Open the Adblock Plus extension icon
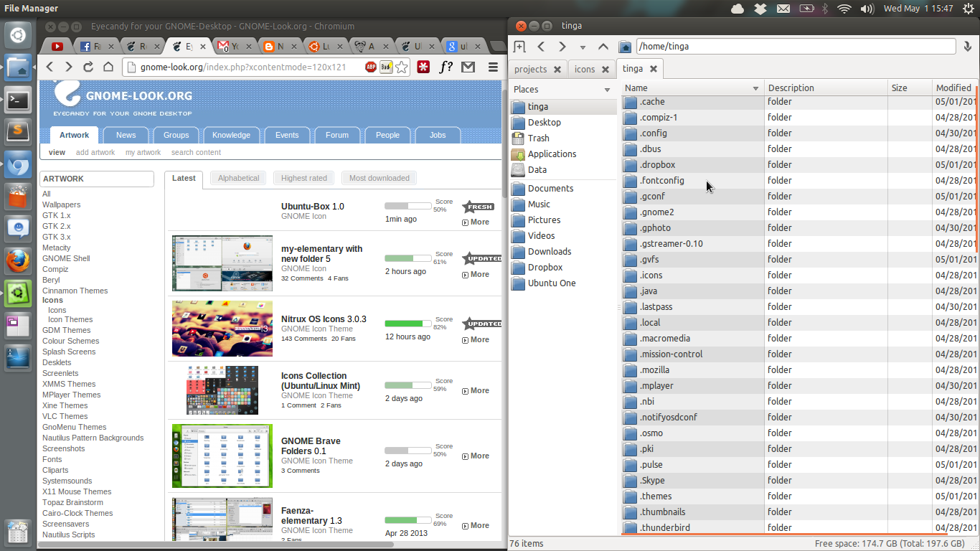The width and height of the screenshot is (980, 551). (371, 67)
